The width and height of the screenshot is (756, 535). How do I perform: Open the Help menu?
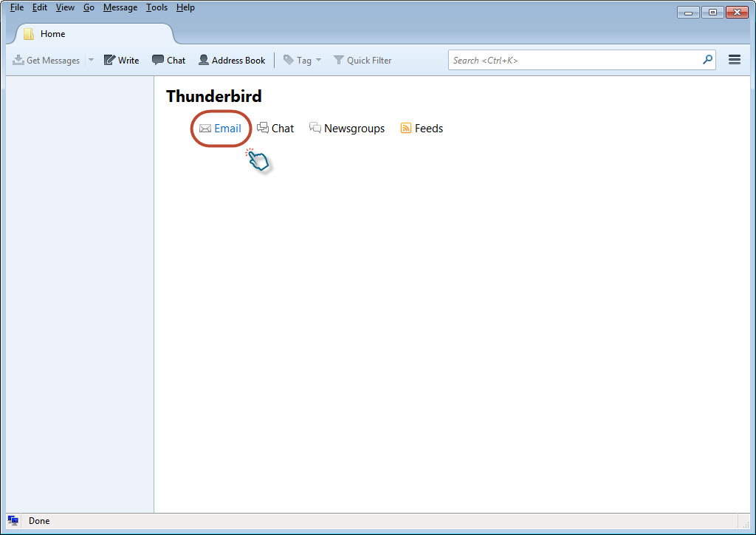pyautogui.click(x=185, y=7)
